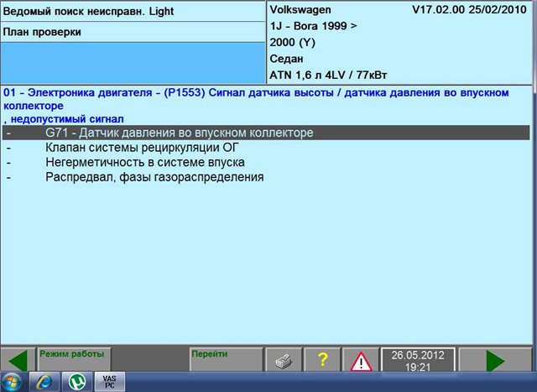The width and height of the screenshot is (537, 392).
Task: Click the green back arrow button
Action: [18, 359]
